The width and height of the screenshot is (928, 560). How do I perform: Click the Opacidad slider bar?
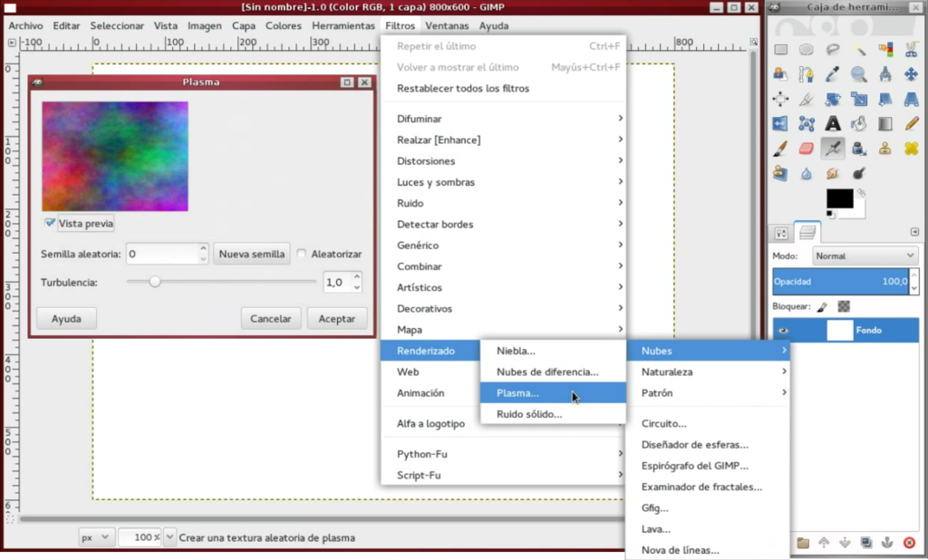[840, 282]
